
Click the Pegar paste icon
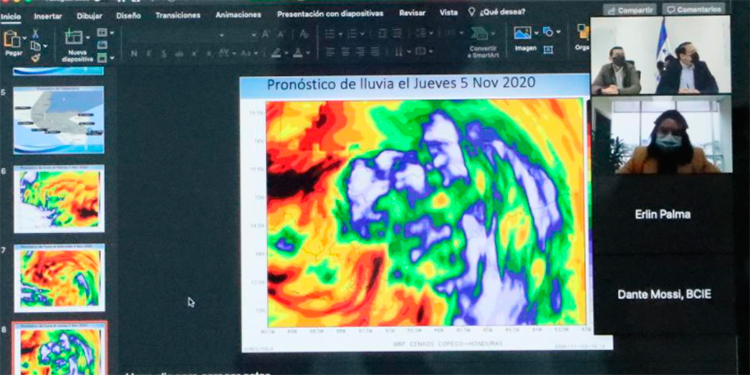click(x=11, y=38)
